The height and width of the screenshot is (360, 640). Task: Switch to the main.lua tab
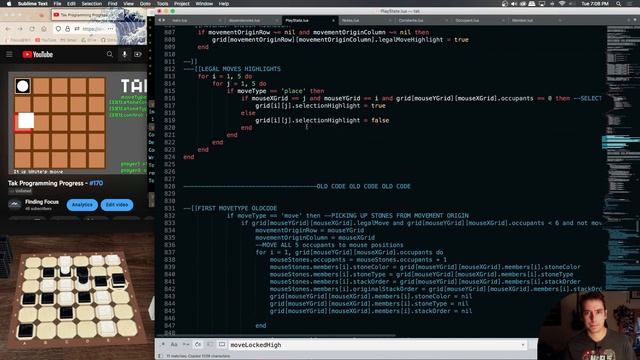coord(180,20)
